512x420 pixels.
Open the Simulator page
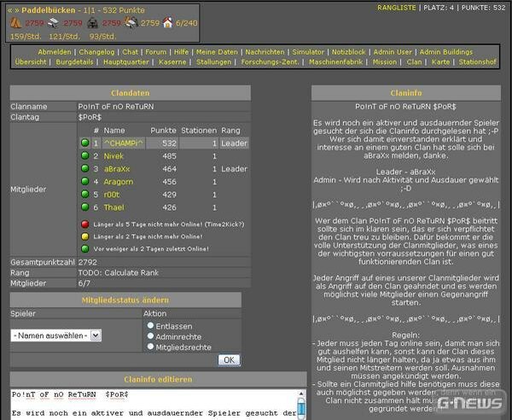click(x=308, y=52)
